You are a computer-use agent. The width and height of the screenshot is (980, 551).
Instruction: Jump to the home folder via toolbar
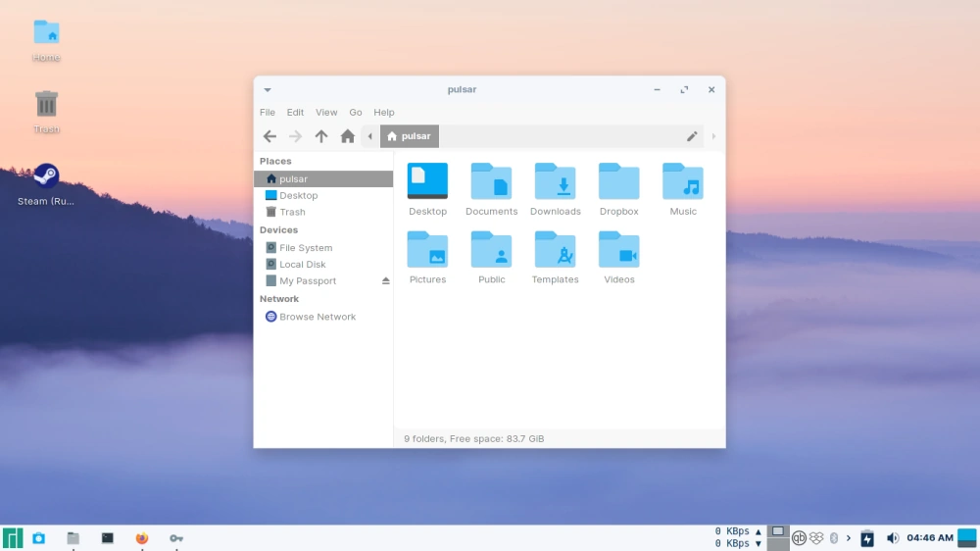348,136
